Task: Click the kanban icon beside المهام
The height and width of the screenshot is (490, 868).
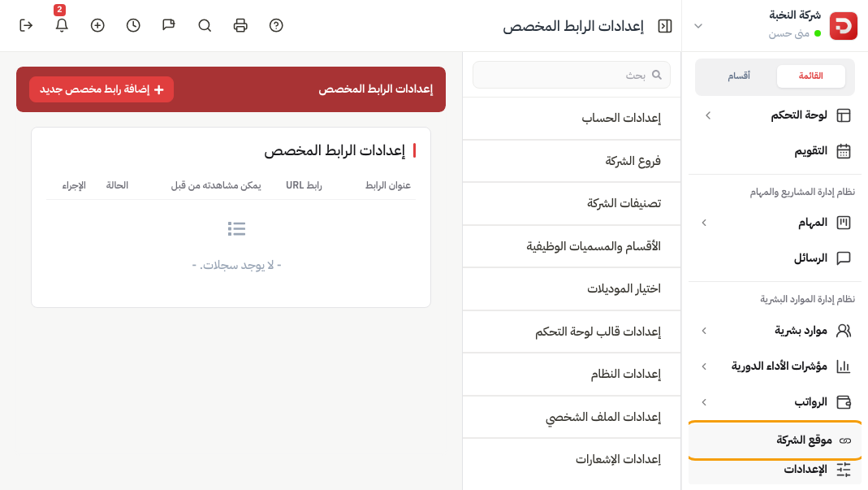Action: point(843,223)
